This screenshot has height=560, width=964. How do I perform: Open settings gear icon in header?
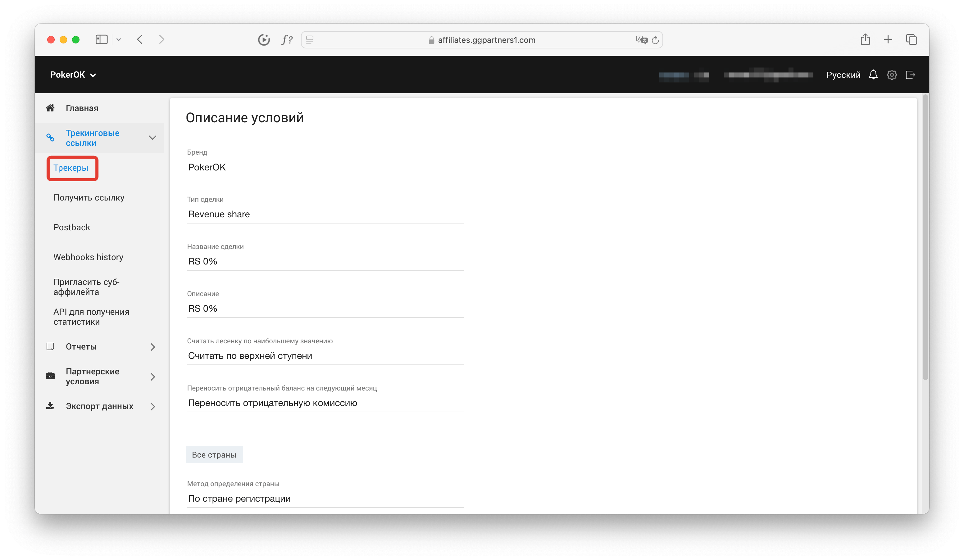click(891, 75)
